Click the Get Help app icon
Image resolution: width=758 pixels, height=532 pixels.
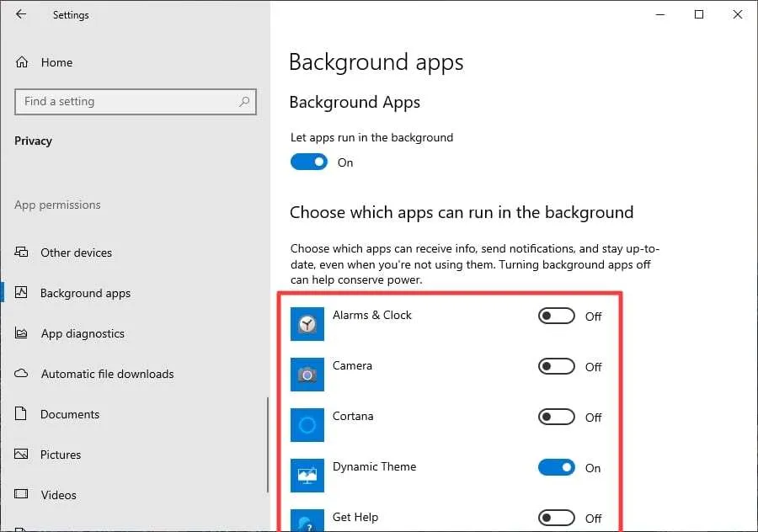[x=307, y=520]
